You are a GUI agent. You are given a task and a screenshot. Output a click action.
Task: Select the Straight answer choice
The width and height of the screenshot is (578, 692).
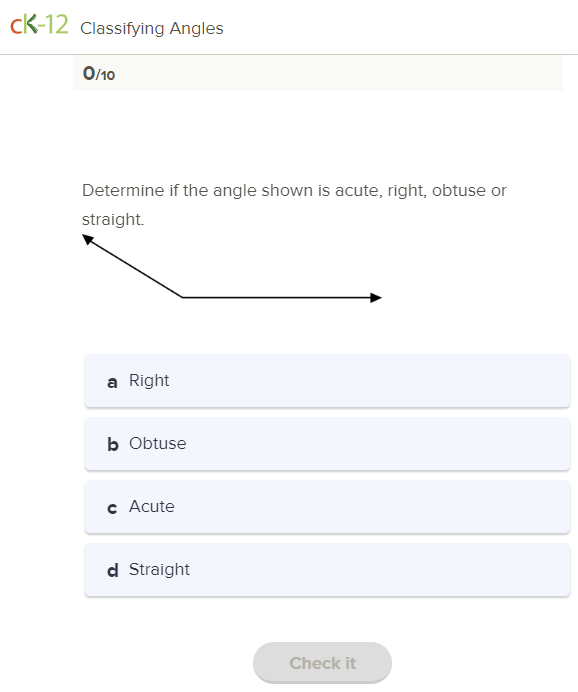pos(327,570)
